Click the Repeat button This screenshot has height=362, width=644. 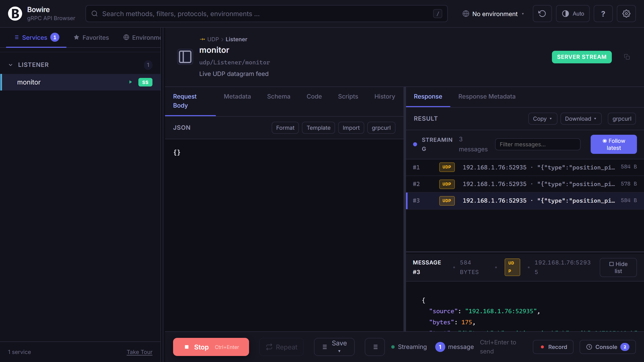pyautogui.click(x=281, y=347)
